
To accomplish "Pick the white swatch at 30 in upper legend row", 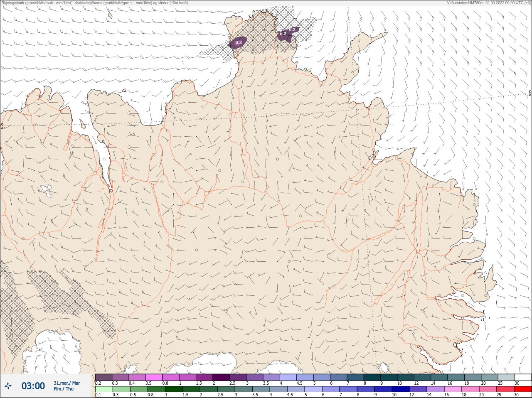I will click(523, 377).
